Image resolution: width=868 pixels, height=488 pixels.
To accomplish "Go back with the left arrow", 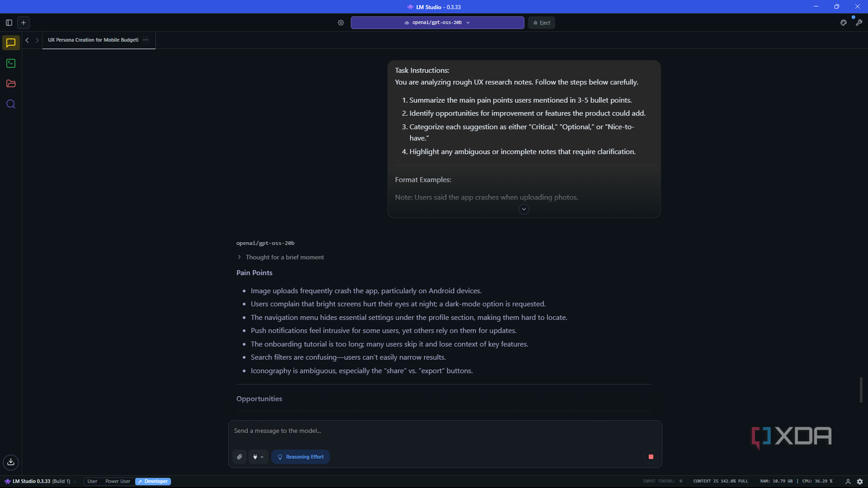I will [27, 40].
